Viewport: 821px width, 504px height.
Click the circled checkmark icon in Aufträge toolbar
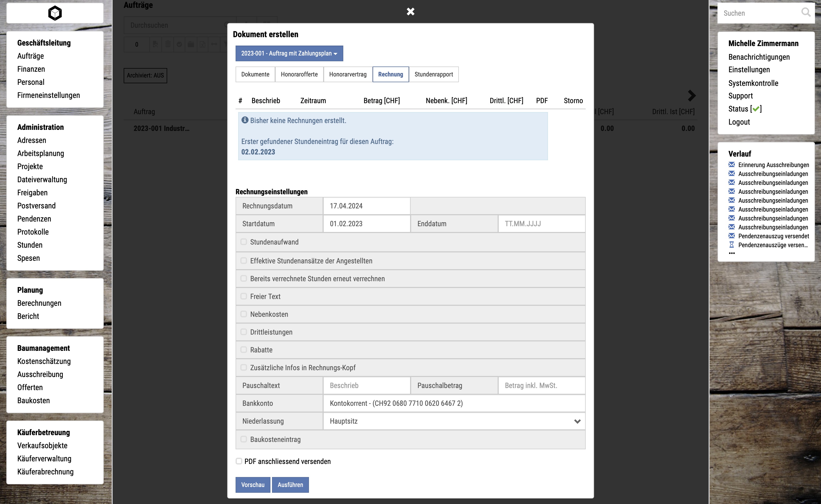(x=179, y=44)
